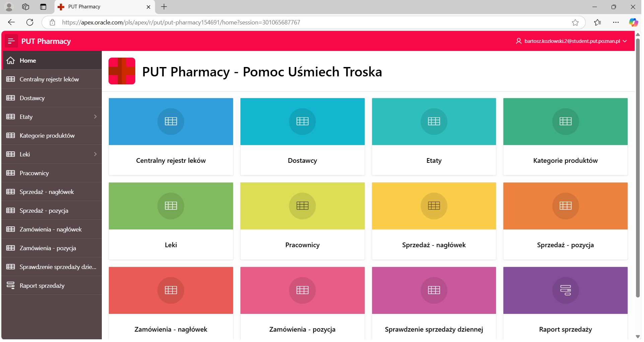Screen dimensions: 644x342
Task: Click the PUT Pharmacy red cross logo
Action: [122, 71]
